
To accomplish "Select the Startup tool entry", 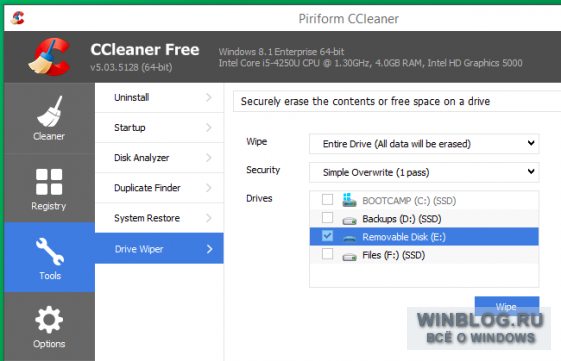I will 159,127.
